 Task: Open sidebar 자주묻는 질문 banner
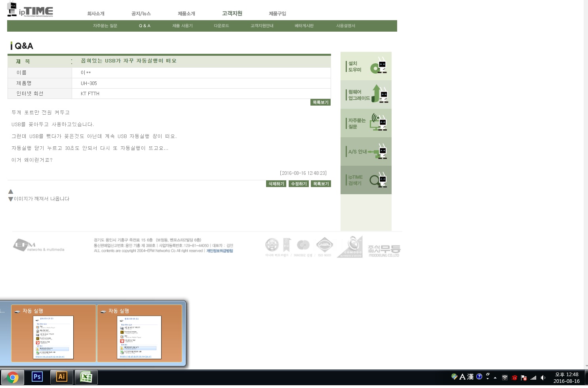(x=366, y=123)
